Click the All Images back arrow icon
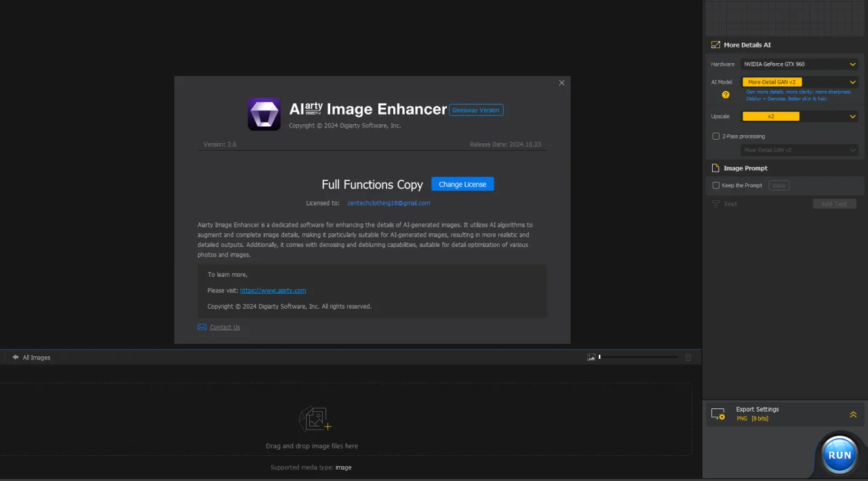The width and height of the screenshot is (868, 481). pyautogui.click(x=16, y=357)
